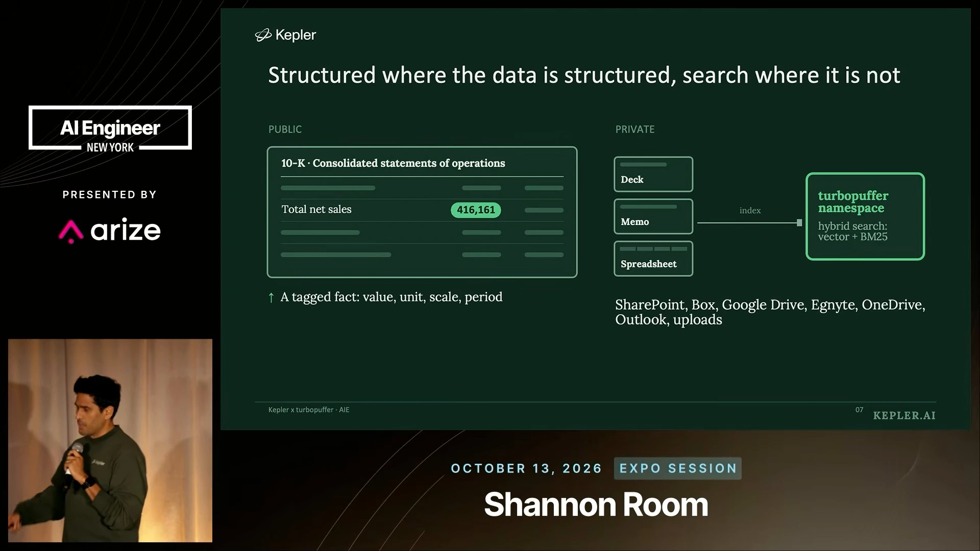This screenshot has width=980, height=551.
Task: Click the speaker video thumbnail
Action: pos(110,440)
